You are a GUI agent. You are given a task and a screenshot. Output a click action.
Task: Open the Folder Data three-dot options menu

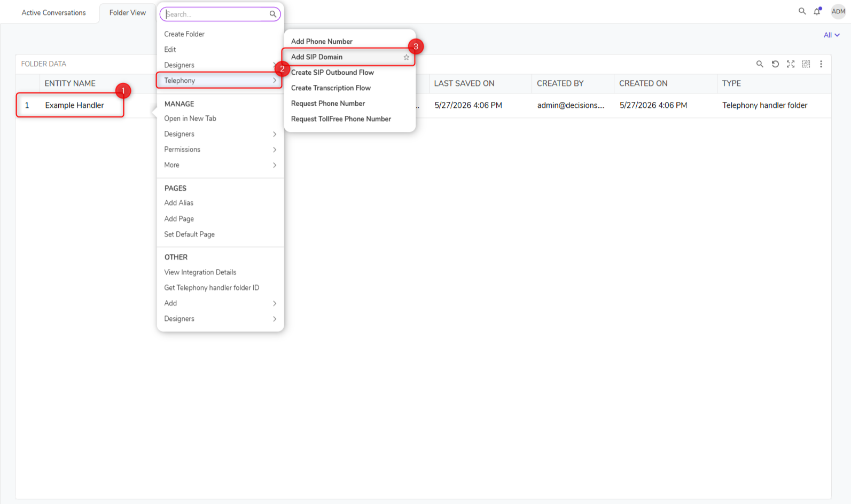coord(821,64)
